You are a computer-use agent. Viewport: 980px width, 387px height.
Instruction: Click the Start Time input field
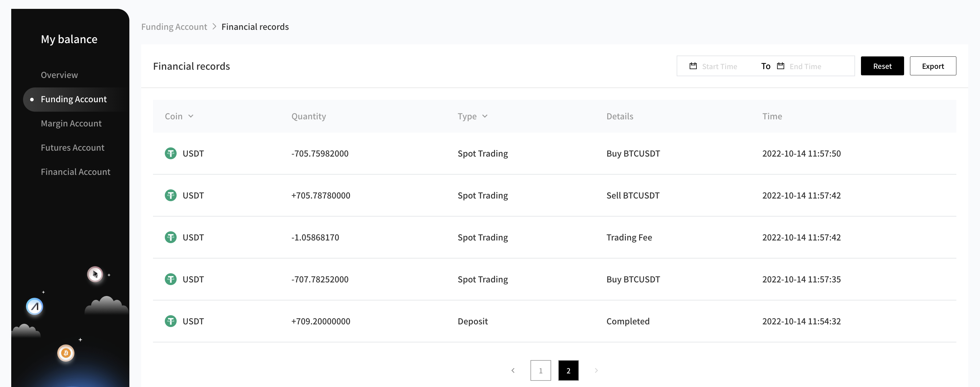(719, 66)
